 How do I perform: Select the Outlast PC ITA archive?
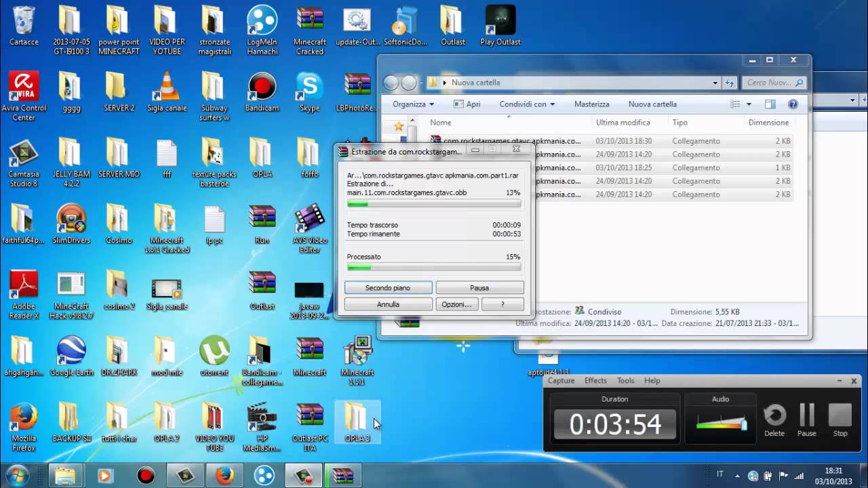[309, 427]
